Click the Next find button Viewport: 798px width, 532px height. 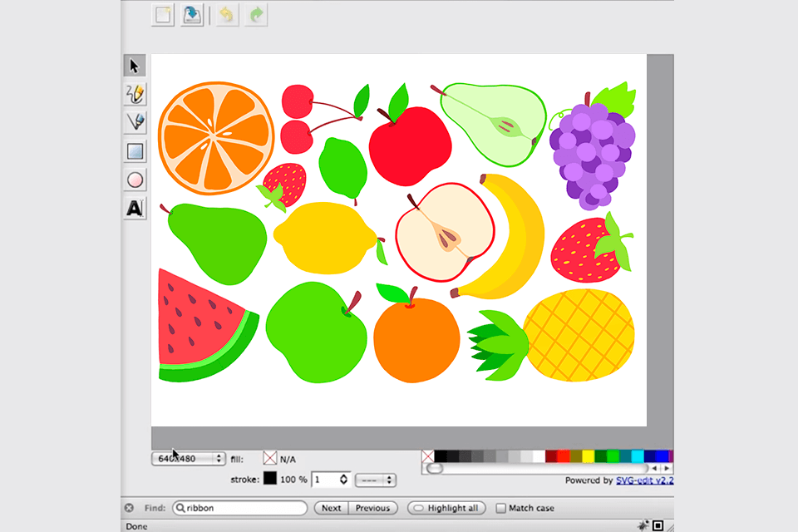[332, 508]
